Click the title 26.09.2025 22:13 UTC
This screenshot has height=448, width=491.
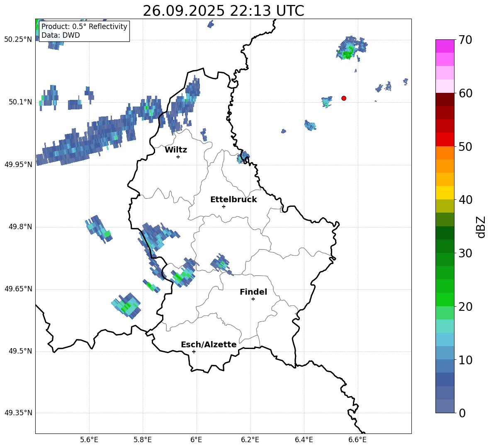point(224,11)
